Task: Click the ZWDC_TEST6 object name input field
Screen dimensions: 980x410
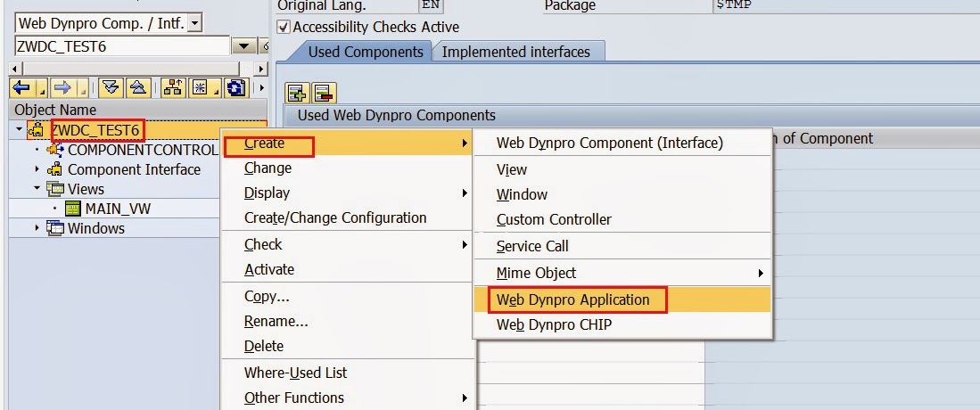Action: click(x=122, y=46)
